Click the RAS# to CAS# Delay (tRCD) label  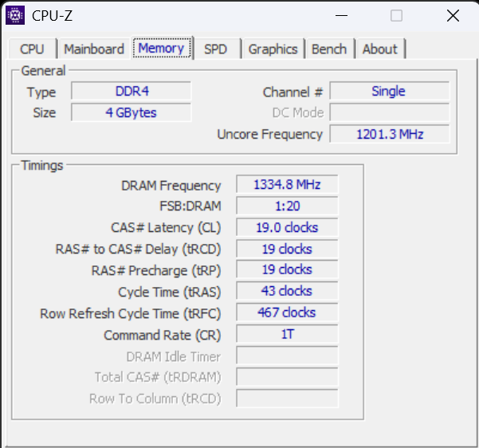[x=138, y=249]
